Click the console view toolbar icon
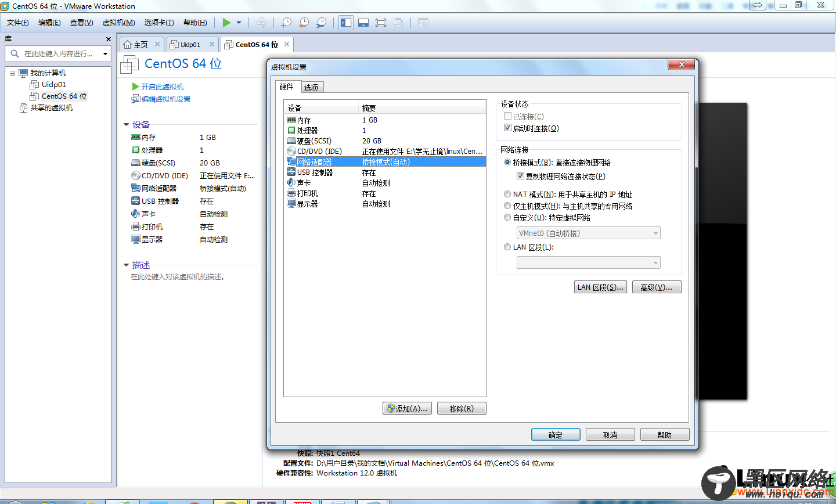The height and width of the screenshot is (504, 836). pos(423,23)
